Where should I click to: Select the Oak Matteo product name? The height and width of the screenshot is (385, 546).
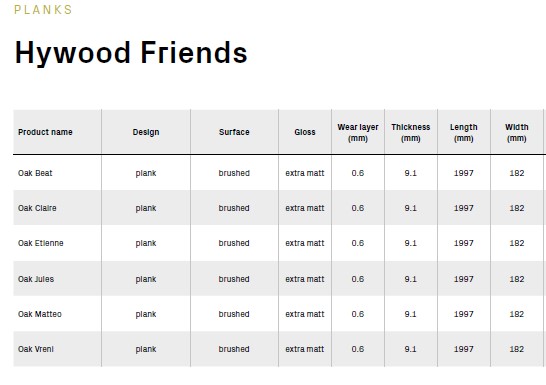coord(40,314)
